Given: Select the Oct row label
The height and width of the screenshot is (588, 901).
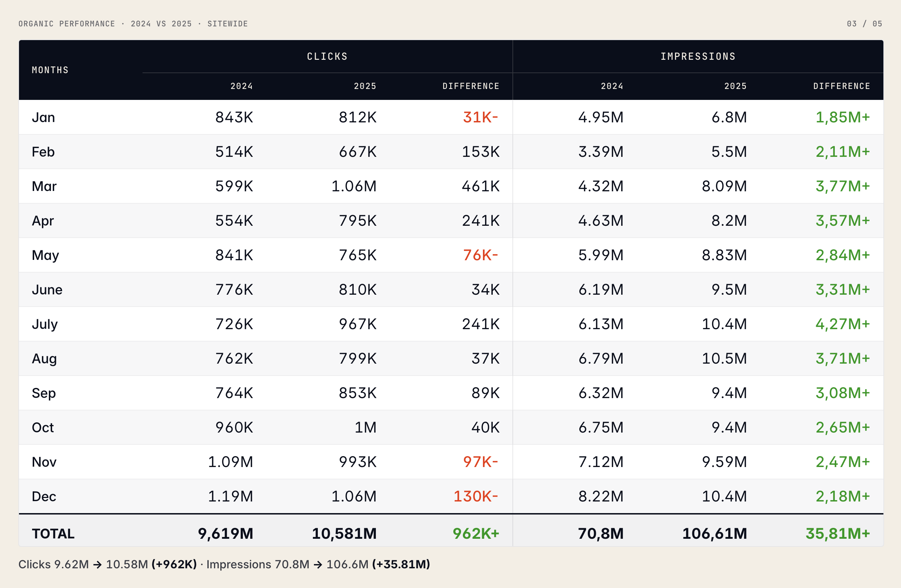Looking at the screenshot, I should [43, 427].
